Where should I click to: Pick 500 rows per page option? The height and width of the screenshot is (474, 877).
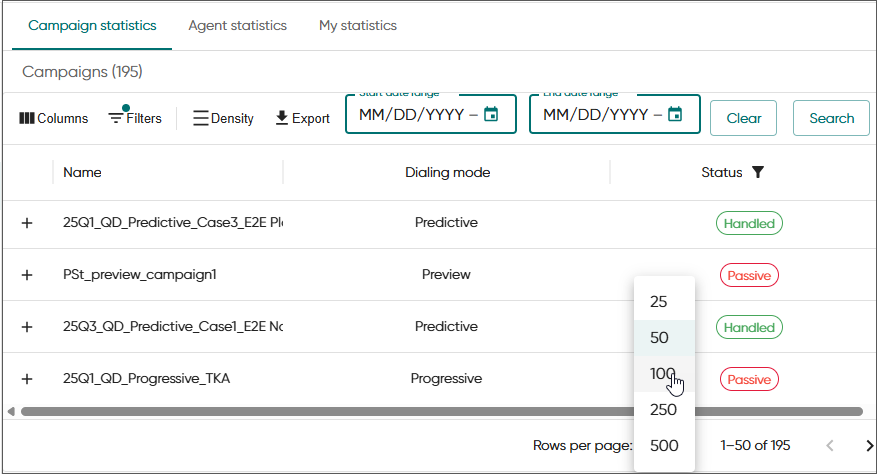pyautogui.click(x=663, y=445)
